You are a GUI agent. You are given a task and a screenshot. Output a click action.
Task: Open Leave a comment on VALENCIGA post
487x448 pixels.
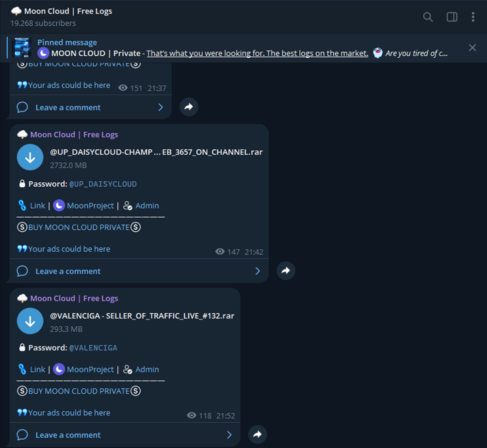tap(68, 435)
